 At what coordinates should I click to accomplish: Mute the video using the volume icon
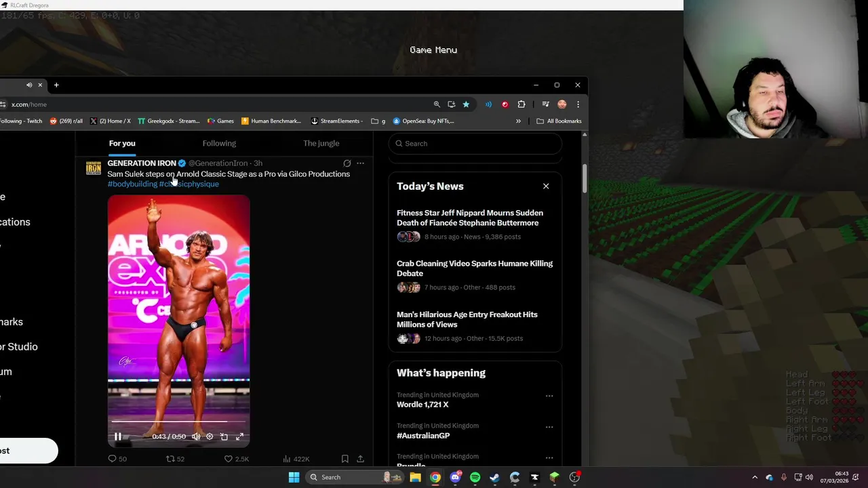point(196,436)
